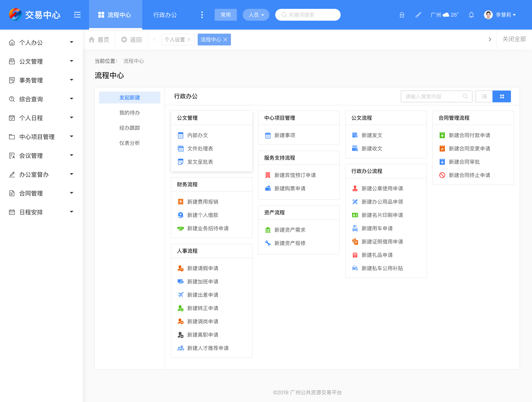Click the 新建资产报修 wrench icon
The height and width of the screenshot is (402, 532).
(x=268, y=243)
